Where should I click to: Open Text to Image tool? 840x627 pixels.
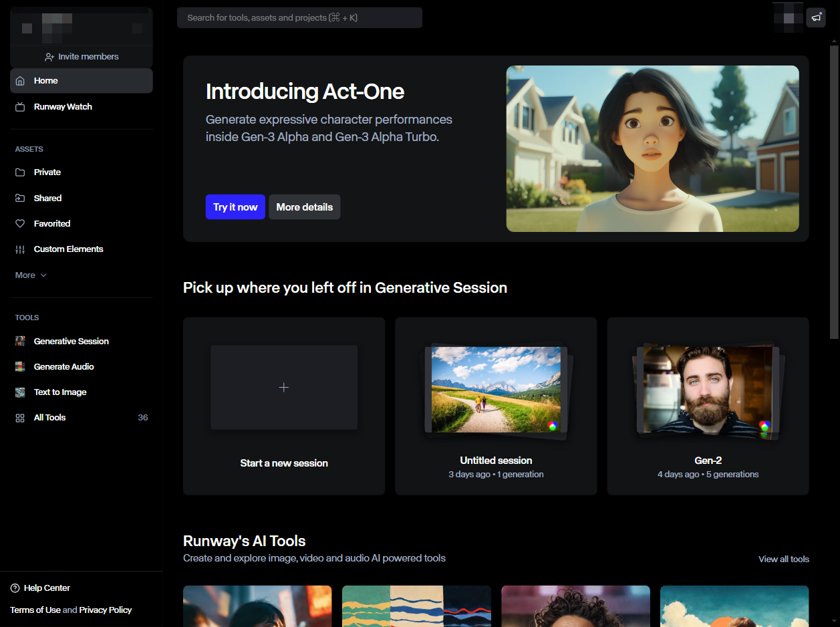pyautogui.click(x=82, y=392)
